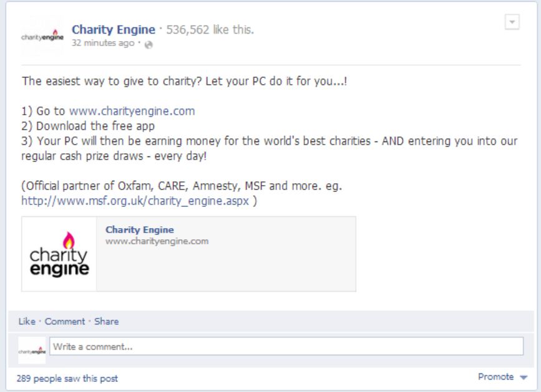Click the www.charityengine.com preview domain text
The width and height of the screenshot is (541, 392).
[x=157, y=241]
